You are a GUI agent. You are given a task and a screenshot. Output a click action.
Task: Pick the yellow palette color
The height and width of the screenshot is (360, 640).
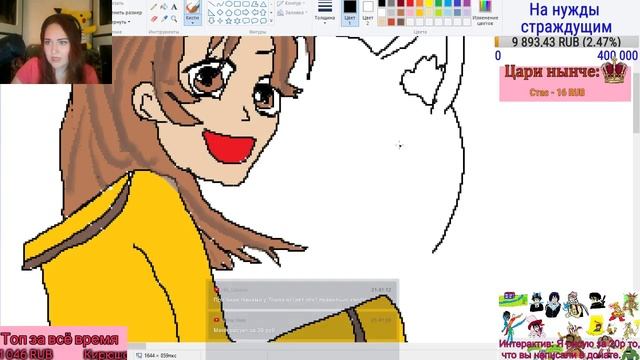(x=429, y=2)
